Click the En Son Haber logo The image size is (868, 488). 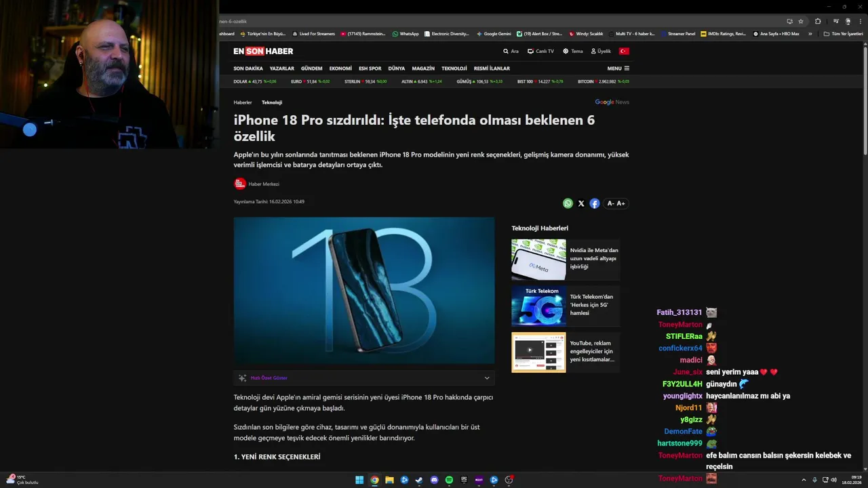pyautogui.click(x=263, y=51)
